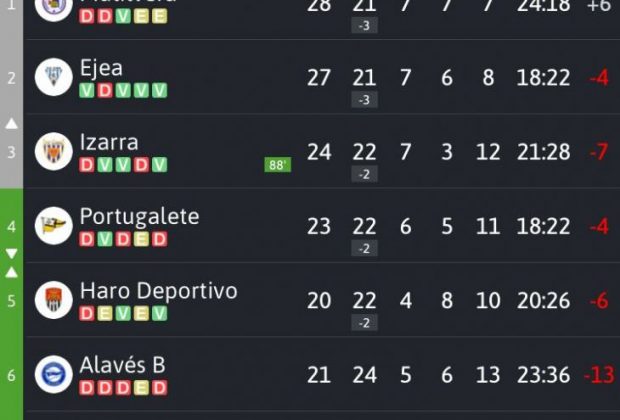Viewport: 620px width, 420px height.
Task: Click the live 88' match badge
Action: point(278,165)
